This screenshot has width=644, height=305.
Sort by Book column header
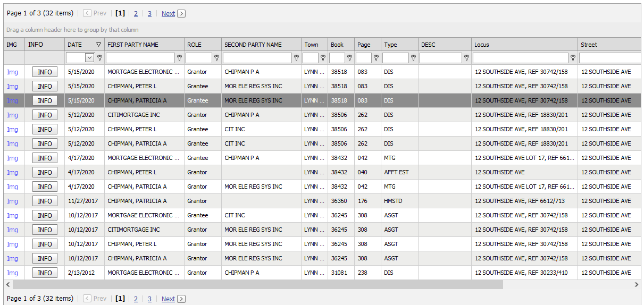(341, 45)
